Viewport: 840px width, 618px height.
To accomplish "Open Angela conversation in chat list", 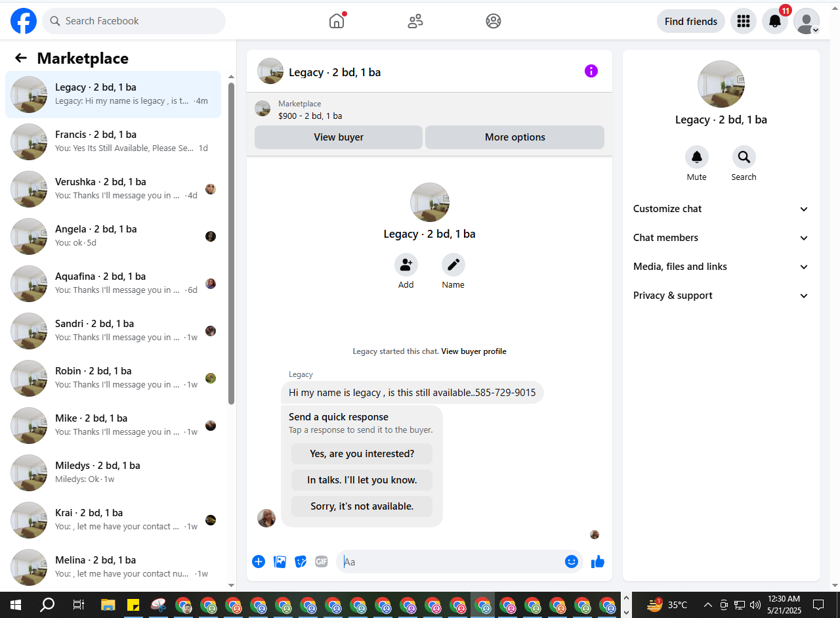I will 113,236.
